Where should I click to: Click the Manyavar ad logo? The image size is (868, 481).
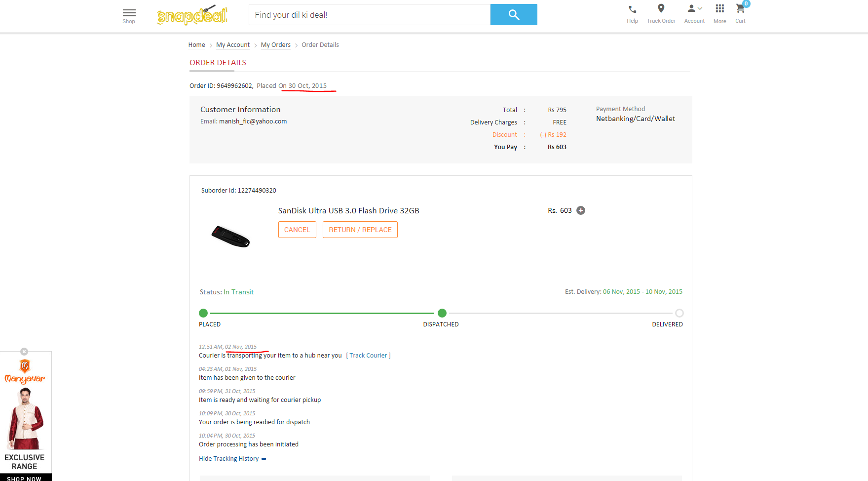pos(25,371)
